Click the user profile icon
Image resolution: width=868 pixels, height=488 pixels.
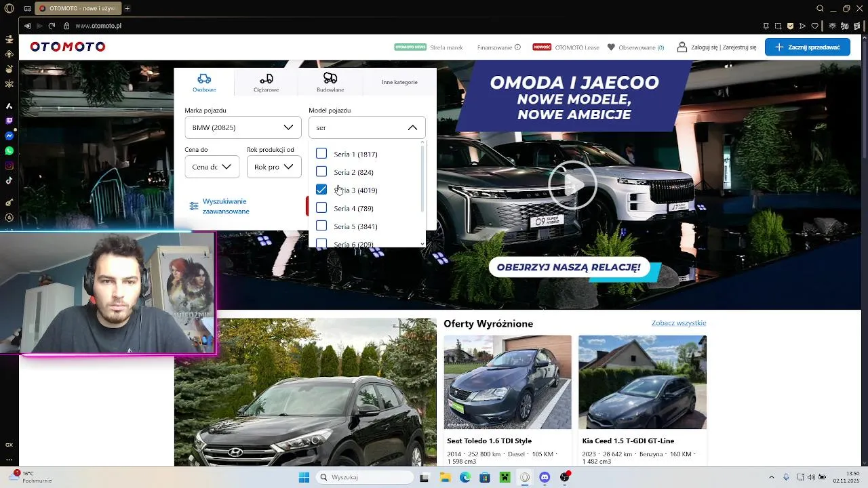pyautogui.click(x=682, y=47)
